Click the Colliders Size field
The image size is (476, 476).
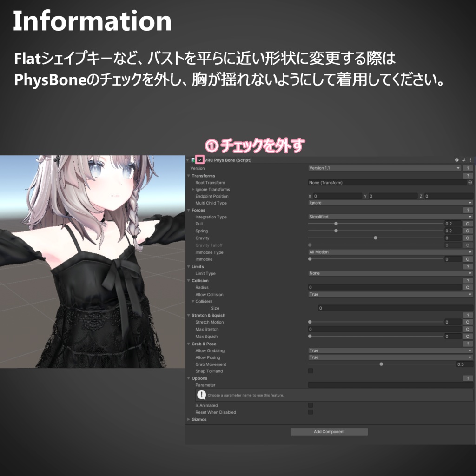(x=395, y=308)
